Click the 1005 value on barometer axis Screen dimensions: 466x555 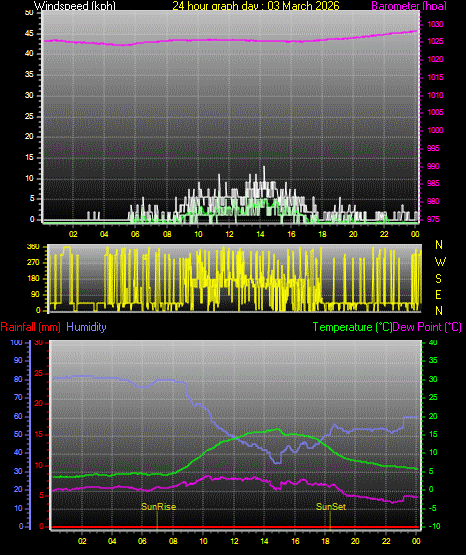[435, 112]
